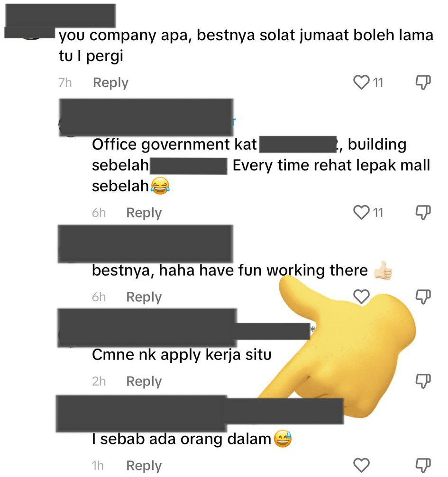Reply to 'bestnya, haha have fun working there'
Image resolution: width=448 pixels, height=477 pixels.
144,297
